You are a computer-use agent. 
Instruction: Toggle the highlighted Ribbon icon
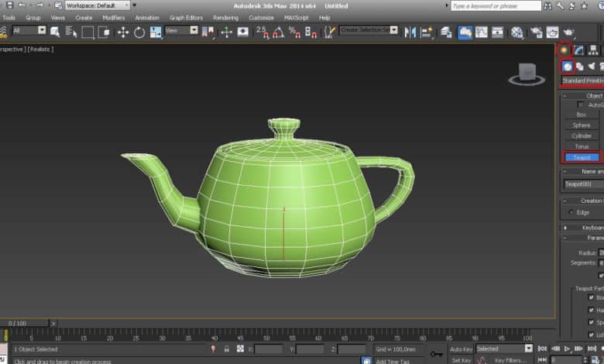pos(465,32)
